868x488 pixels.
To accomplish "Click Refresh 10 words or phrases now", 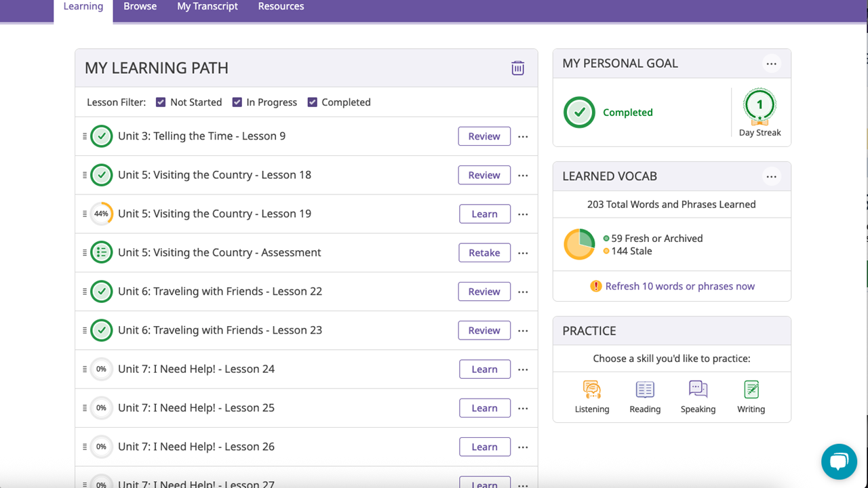I will [680, 286].
